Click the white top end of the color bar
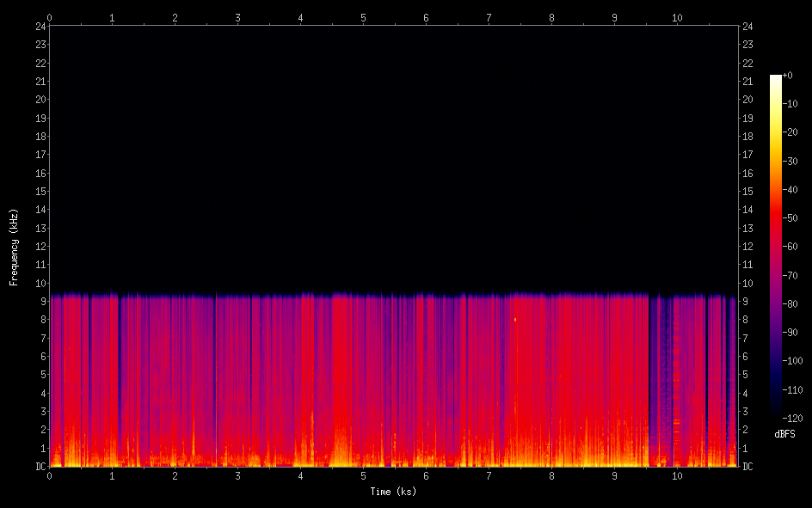This screenshot has width=812, height=508. pos(776,78)
